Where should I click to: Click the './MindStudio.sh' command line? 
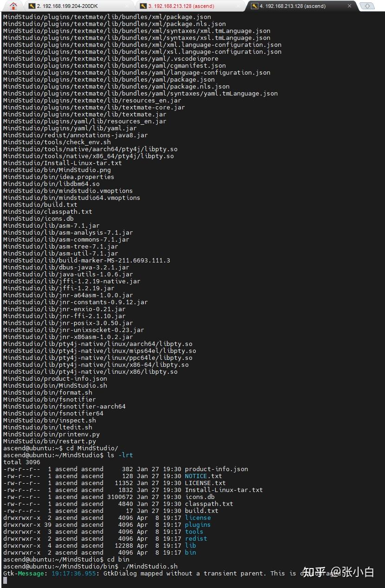click(149, 566)
